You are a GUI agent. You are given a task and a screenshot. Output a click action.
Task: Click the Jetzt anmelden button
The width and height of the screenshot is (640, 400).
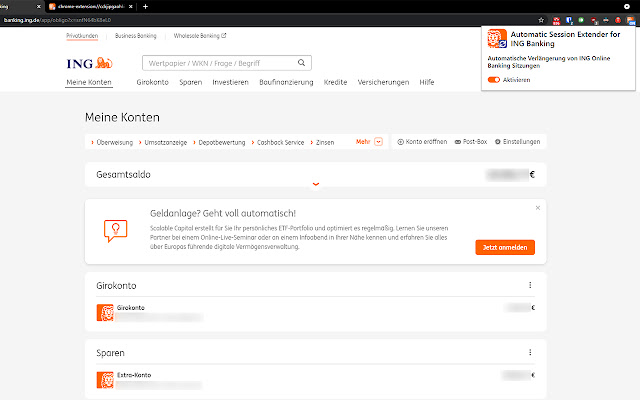tap(505, 247)
